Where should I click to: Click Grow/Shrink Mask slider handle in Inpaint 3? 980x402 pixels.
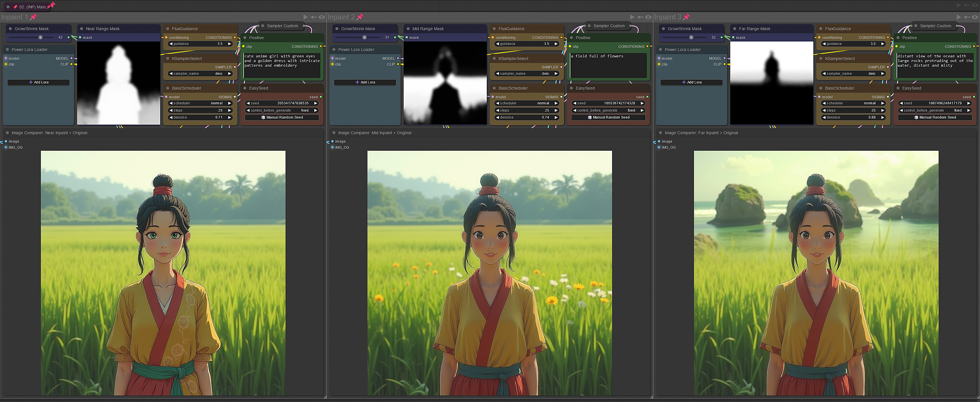pyautogui.click(x=691, y=37)
